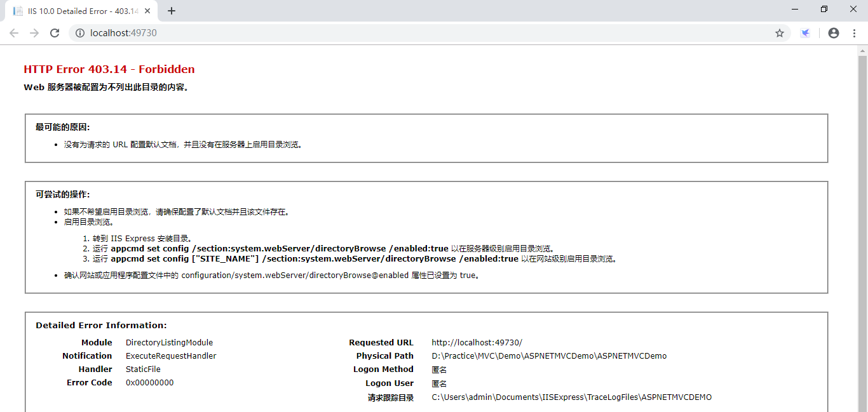
Task: Click the 请求跟踪目录 label
Action: [391, 397]
